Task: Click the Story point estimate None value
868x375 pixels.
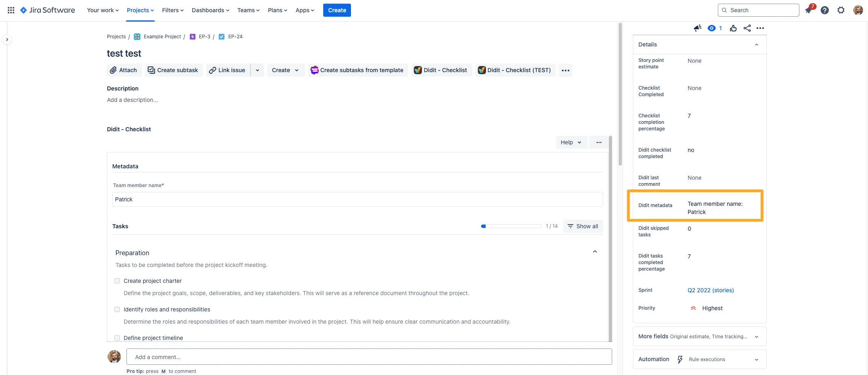Action: tap(695, 61)
